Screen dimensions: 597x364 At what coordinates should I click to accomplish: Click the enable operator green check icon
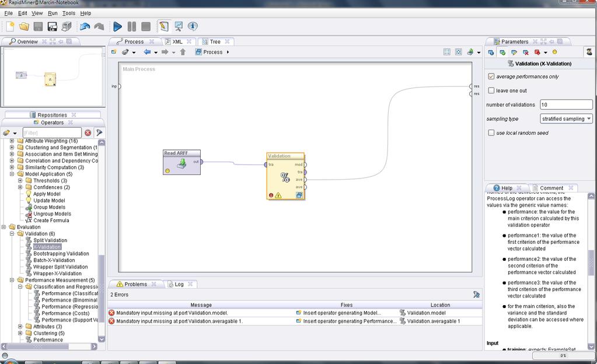pos(502,52)
